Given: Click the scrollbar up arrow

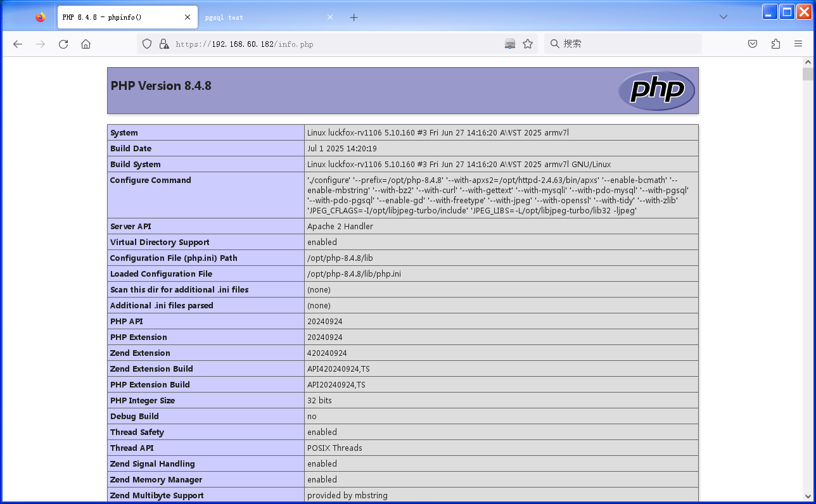Looking at the screenshot, I should click(x=808, y=62).
